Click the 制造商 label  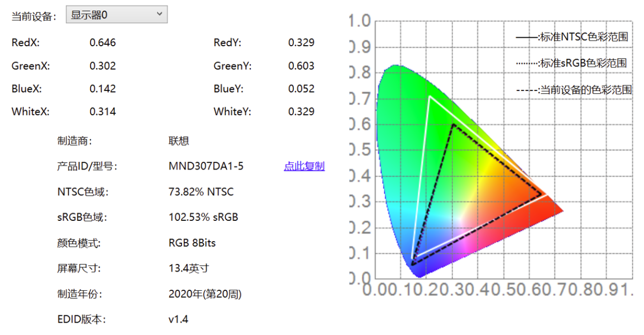[x=75, y=141]
